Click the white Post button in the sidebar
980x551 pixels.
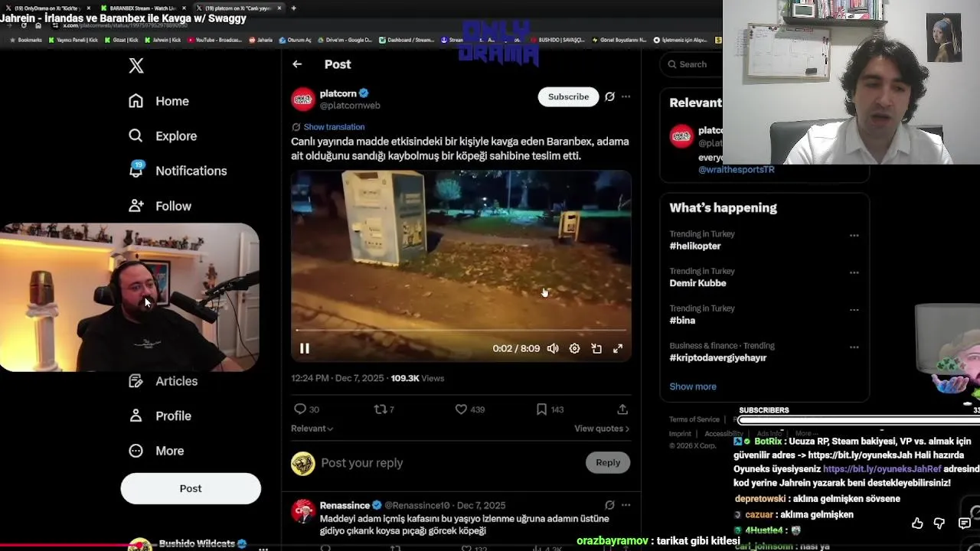191,488
